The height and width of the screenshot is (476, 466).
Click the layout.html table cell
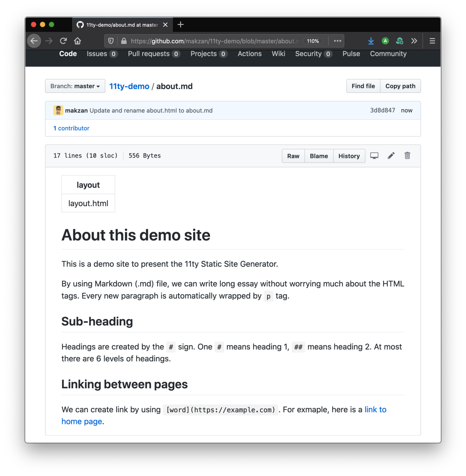pyautogui.click(x=88, y=203)
